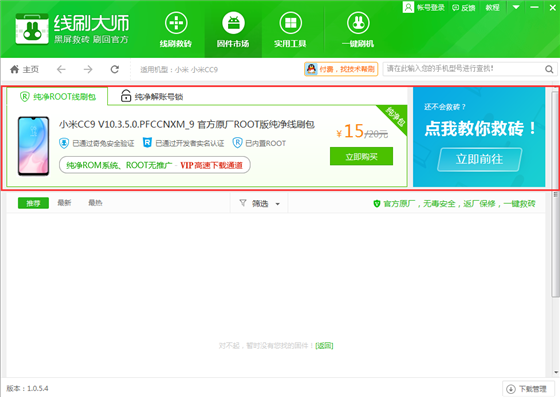The height and width of the screenshot is (397, 560).
Task: Click 帐号登录 account login
Action: point(424,7)
